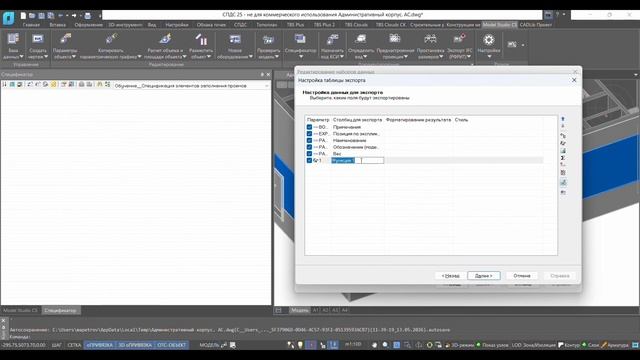Click the Справка help button
The width and height of the screenshot is (640, 360).
560,276
